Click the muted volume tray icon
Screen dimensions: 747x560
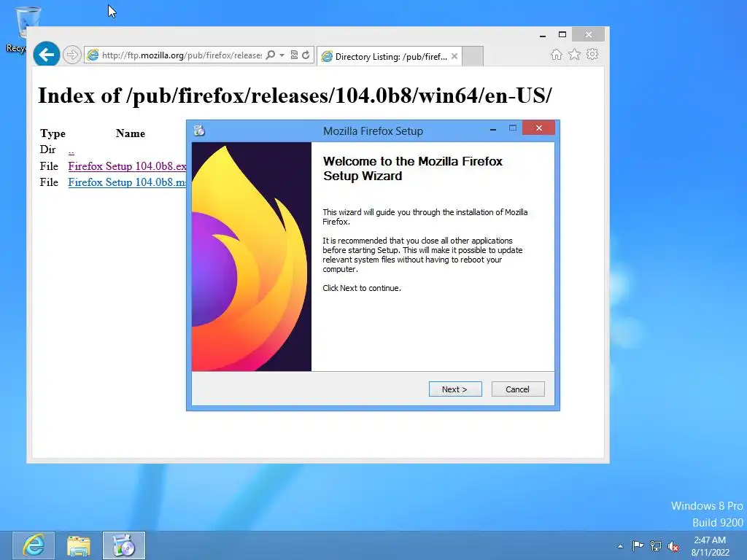(x=673, y=546)
